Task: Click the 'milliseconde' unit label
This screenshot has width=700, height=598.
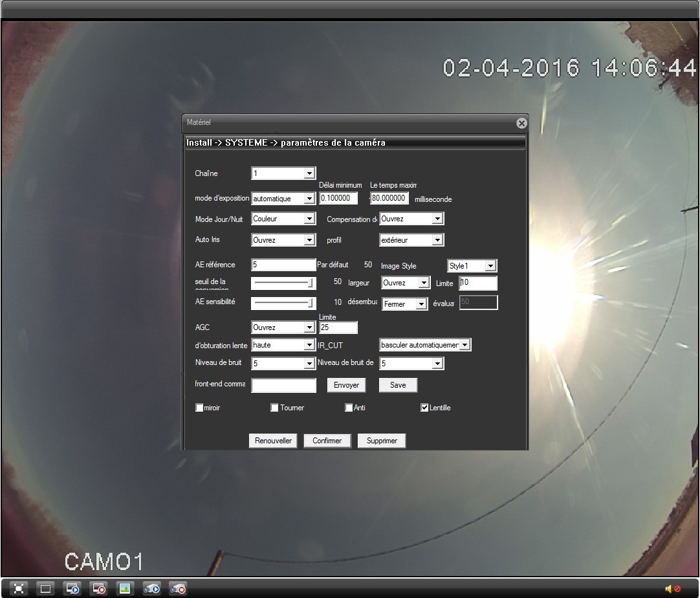Action: (x=433, y=199)
